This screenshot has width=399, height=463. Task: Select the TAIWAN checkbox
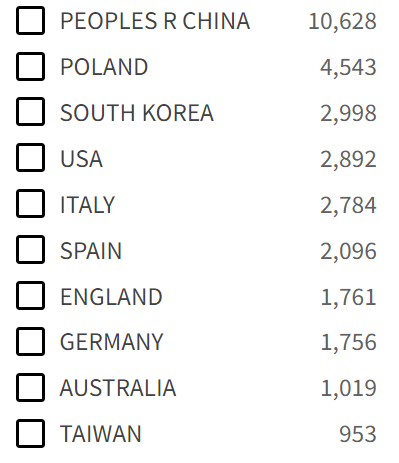[30, 434]
